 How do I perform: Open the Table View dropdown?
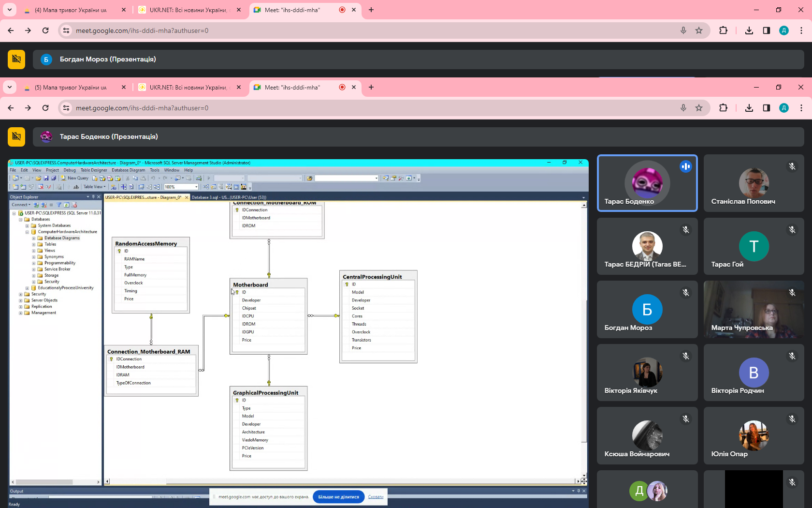point(94,187)
